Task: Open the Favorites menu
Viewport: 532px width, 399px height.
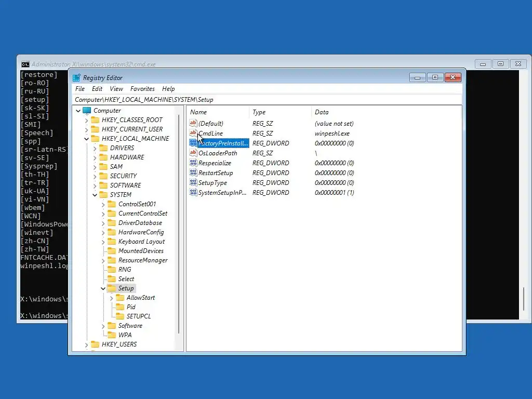Action: pyautogui.click(x=142, y=89)
